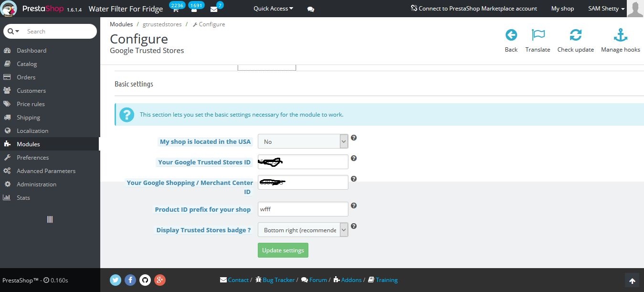Image resolution: width=644 pixels, height=292 pixels.
Task: Go to Orders in the sidebar
Action: point(26,77)
